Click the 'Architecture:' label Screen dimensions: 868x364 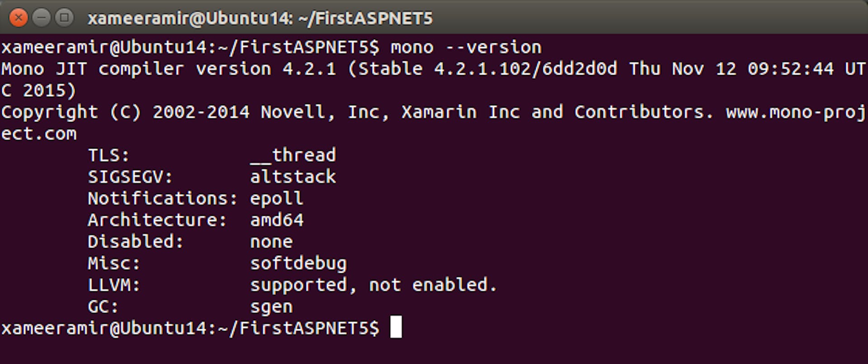click(157, 220)
